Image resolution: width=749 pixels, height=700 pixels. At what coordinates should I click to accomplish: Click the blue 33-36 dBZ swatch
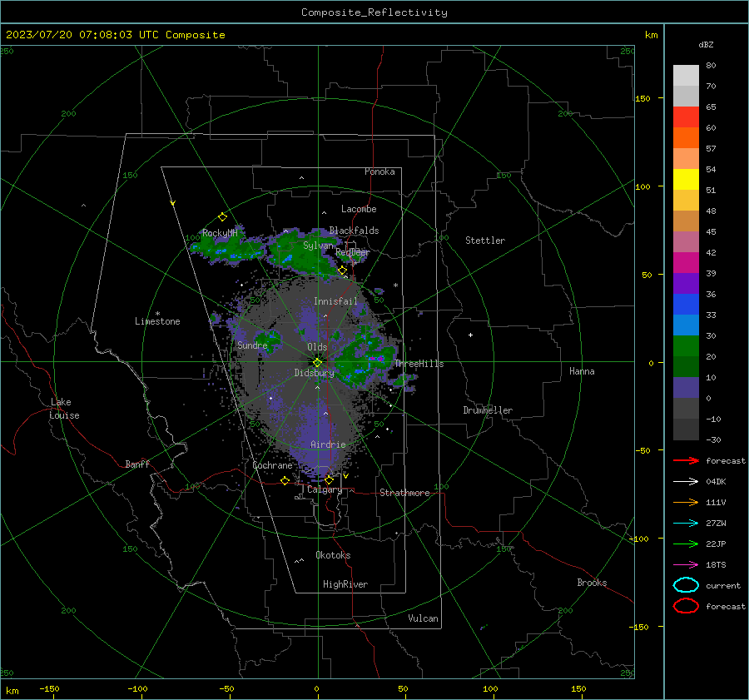click(686, 305)
